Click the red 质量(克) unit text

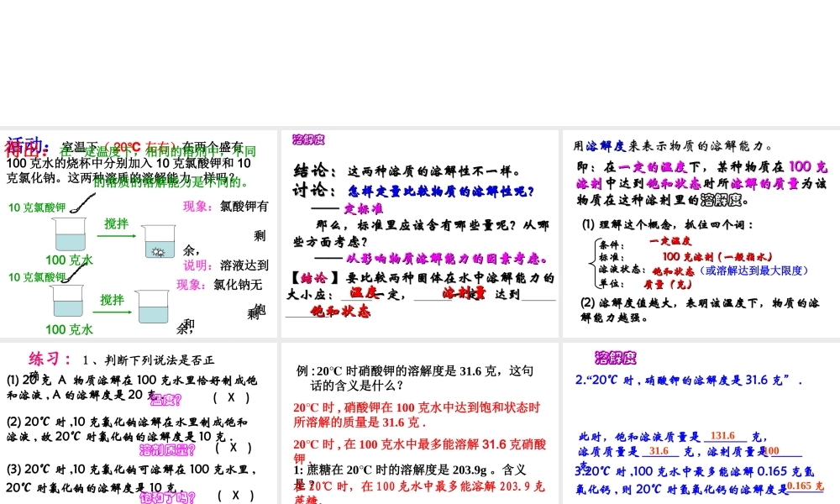point(668,285)
